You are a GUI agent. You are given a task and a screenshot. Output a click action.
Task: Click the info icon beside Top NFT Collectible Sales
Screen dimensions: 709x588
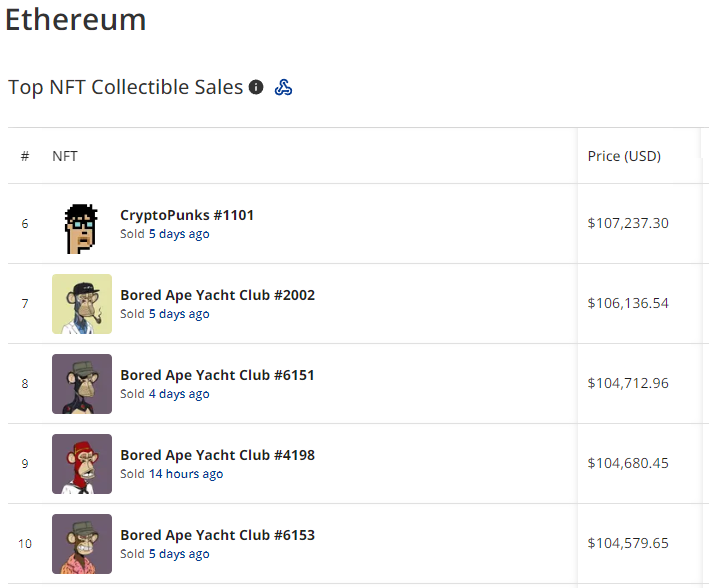256,88
